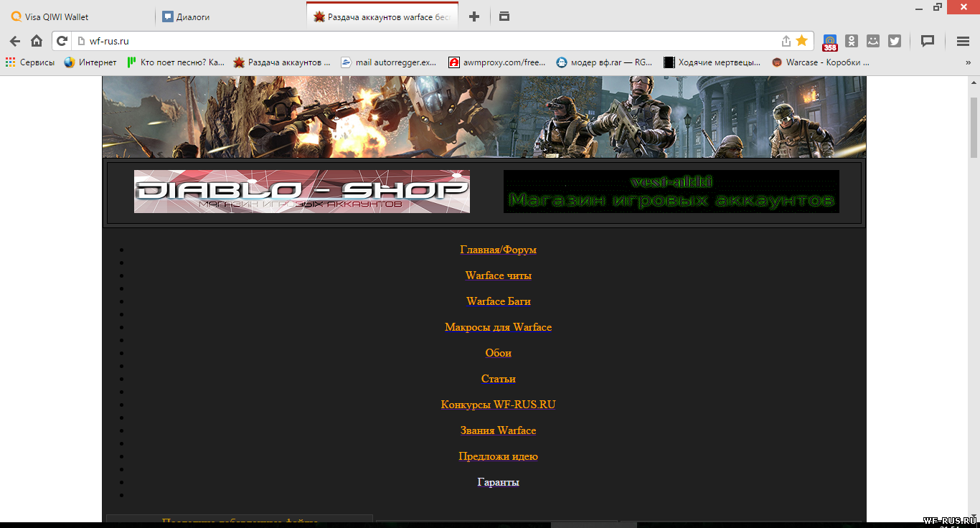Select the Раздача аккаунтов warface tab
Screen dimensions: 980x528
point(382,16)
